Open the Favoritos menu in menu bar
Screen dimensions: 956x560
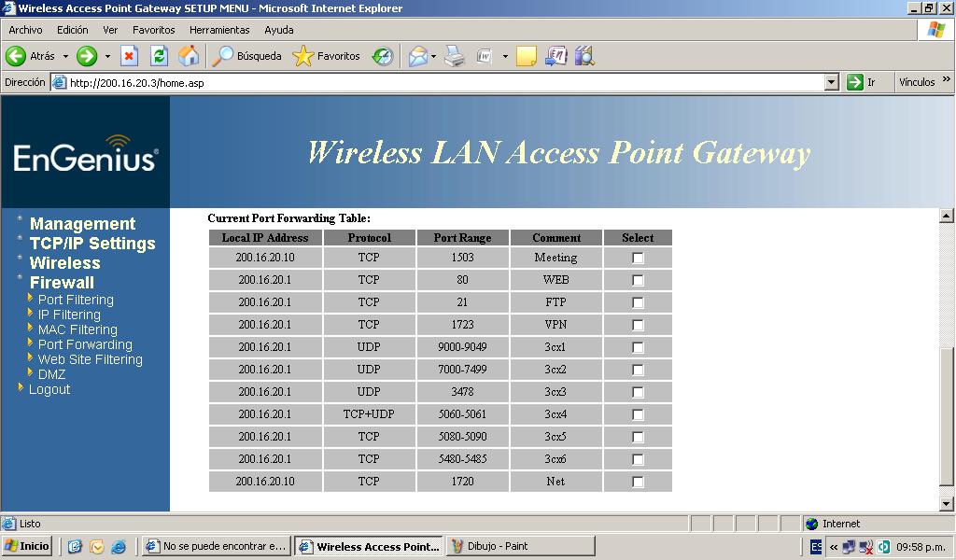click(x=153, y=30)
